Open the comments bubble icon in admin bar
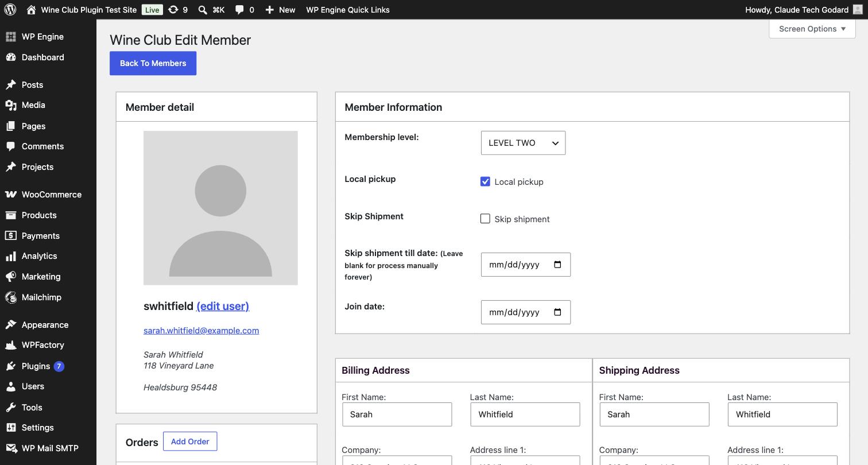The width and height of the screenshot is (868, 465). pos(239,10)
